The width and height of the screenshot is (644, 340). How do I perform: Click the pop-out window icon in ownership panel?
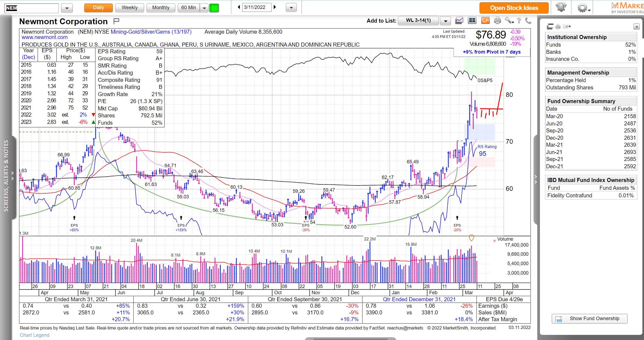(x=550, y=26)
